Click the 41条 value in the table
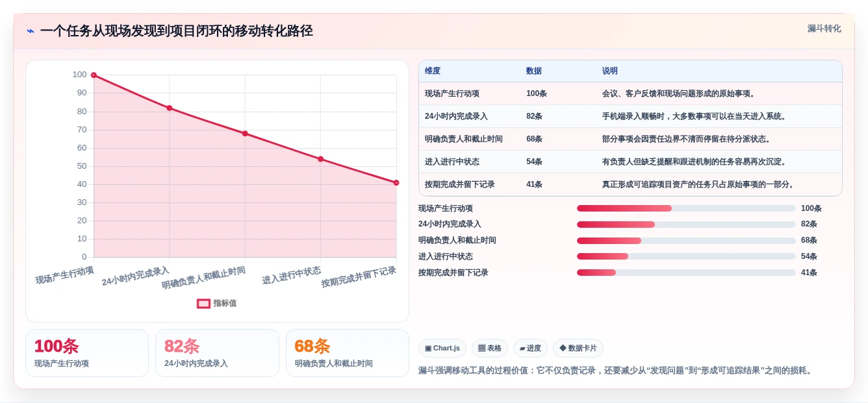 tap(535, 184)
